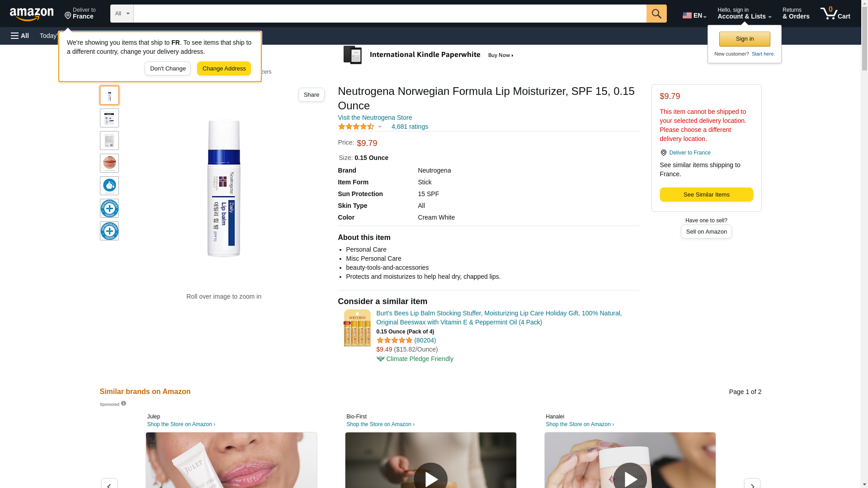Click the Amazon logo

[x=32, y=14]
